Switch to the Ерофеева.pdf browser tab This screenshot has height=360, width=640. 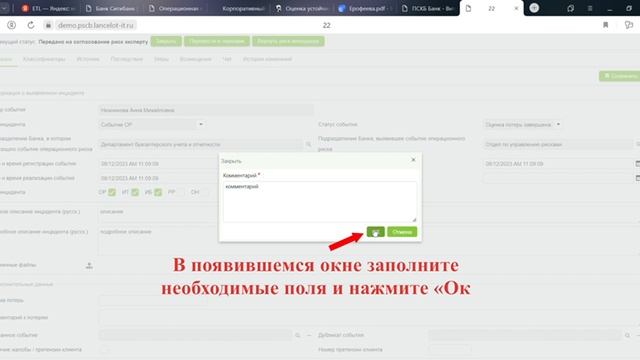[x=365, y=8]
